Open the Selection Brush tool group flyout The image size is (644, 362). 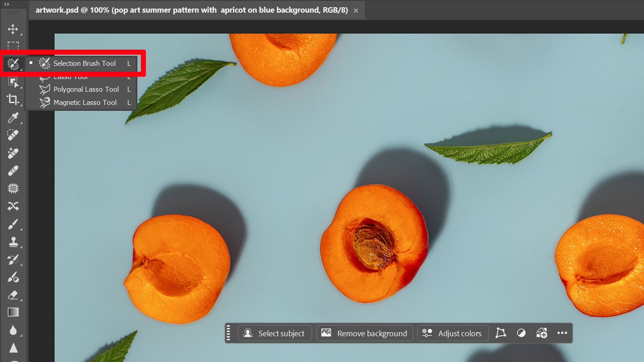pyautogui.click(x=13, y=64)
